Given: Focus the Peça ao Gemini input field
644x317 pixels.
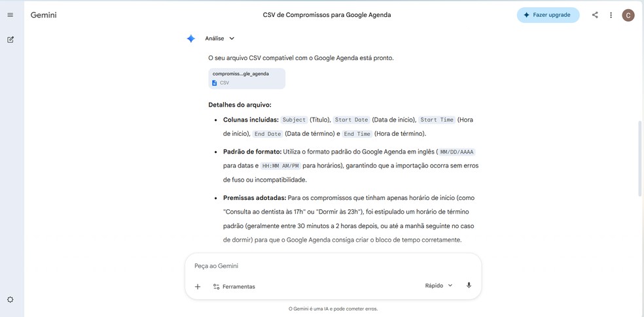Looking at the screenshot, I should 332,266.
